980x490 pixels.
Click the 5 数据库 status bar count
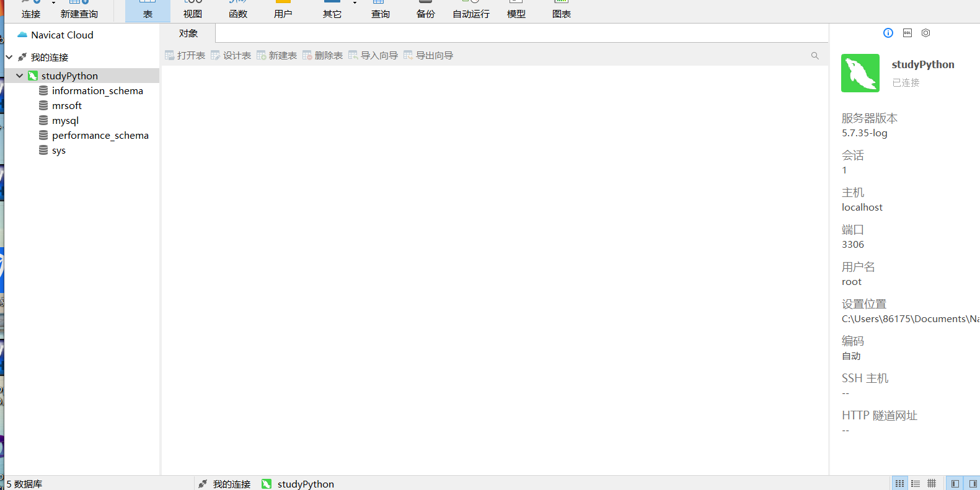point(25,484)
